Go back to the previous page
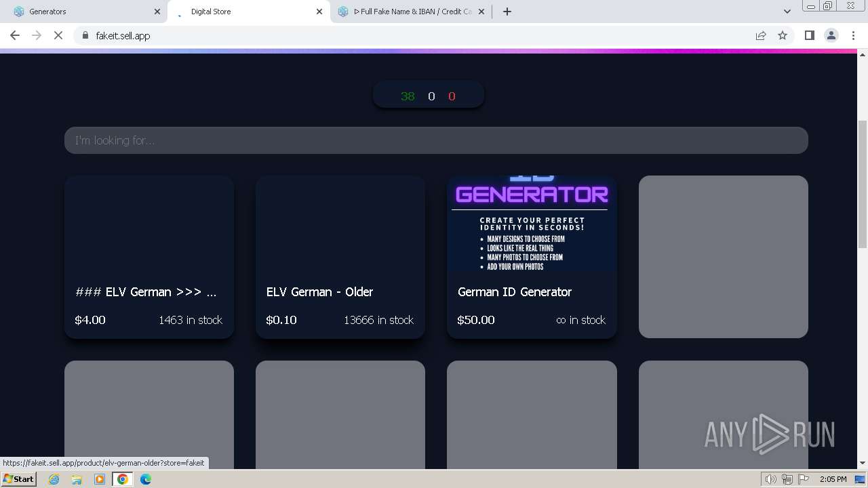Image resolution: width=868 pixels, height=488 pixels. (15, 35)
